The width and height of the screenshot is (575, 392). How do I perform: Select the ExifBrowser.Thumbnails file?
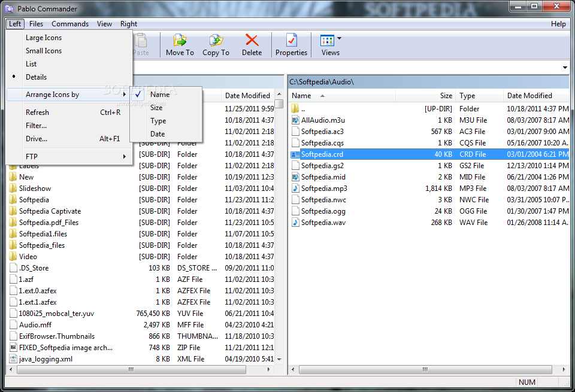point(57,336)
